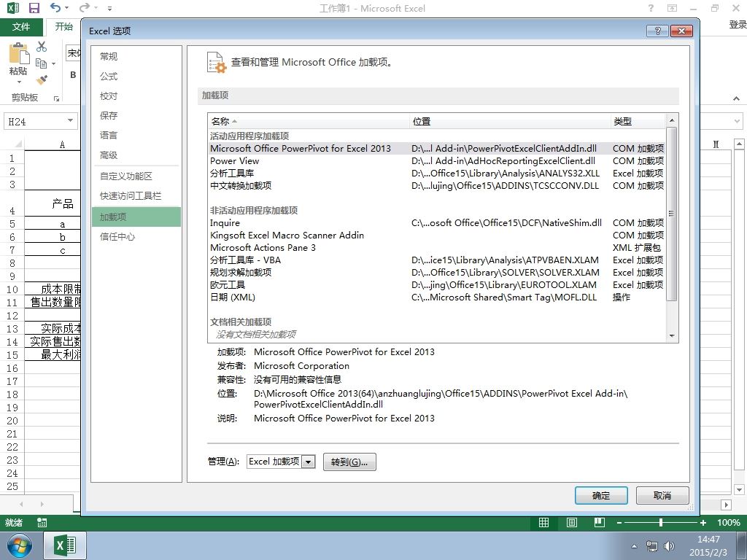The height and width of the screenshot is (560, 747).
Task: Select the Analysis ToolPak - VBA row
Action: [x=437, y=260]
